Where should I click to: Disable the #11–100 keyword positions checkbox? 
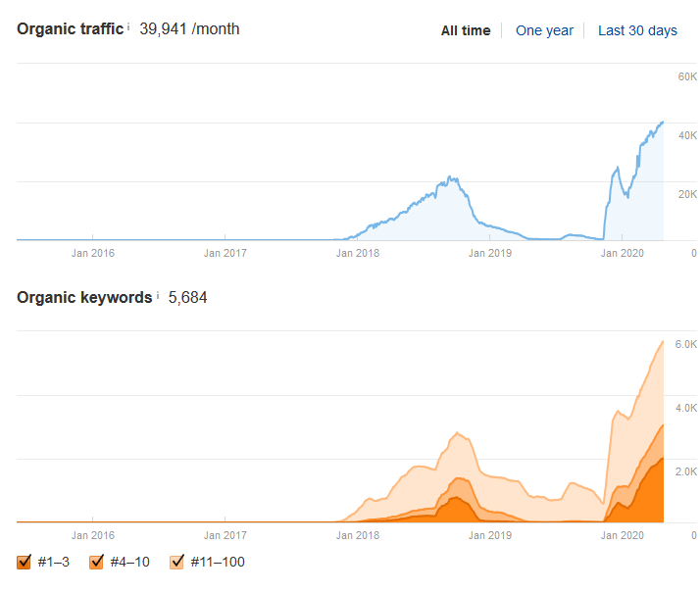click(x=176, y=562)
